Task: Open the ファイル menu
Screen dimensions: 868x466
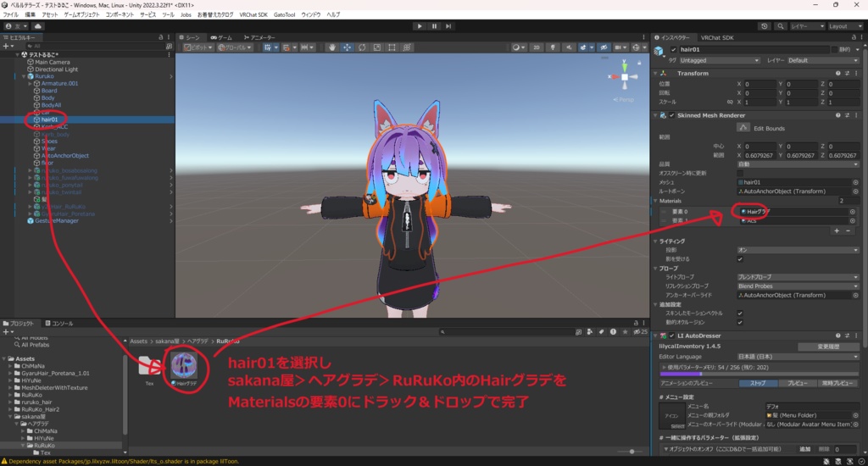Action: (10, 15)
